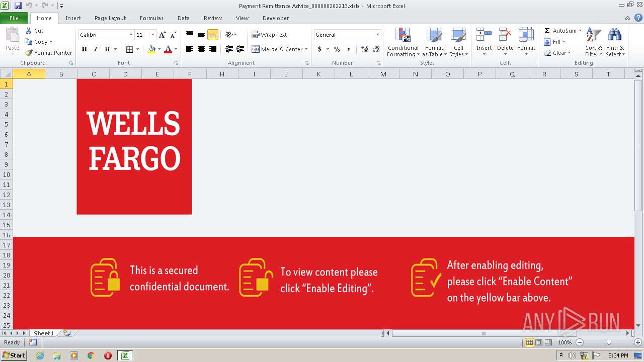The width and height of the screenshot is (644, 362).
Task: Click the Merge & Center button
Action: click(277, 49)
